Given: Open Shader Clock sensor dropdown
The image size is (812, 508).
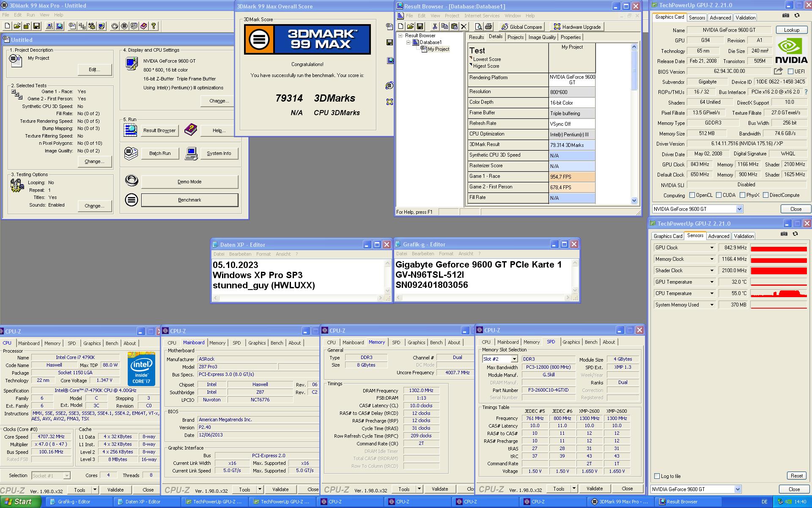Looking at the screenshot, I should tap(711, 271).
